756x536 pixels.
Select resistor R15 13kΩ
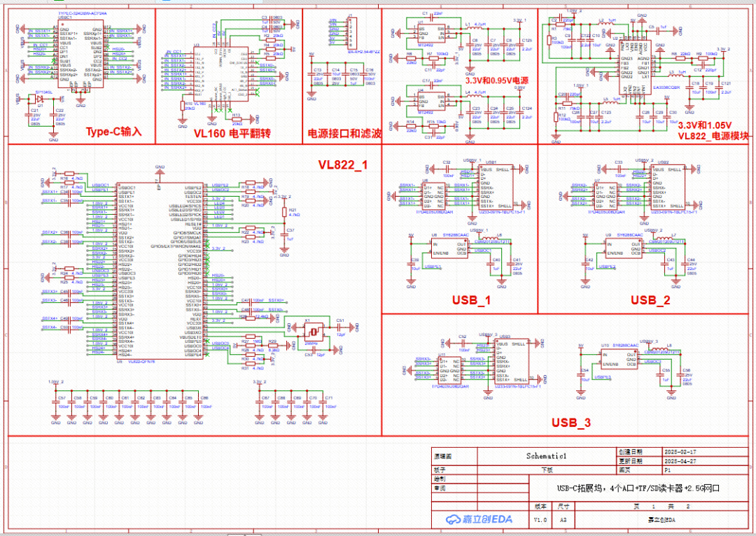click(x=434, y=125)
